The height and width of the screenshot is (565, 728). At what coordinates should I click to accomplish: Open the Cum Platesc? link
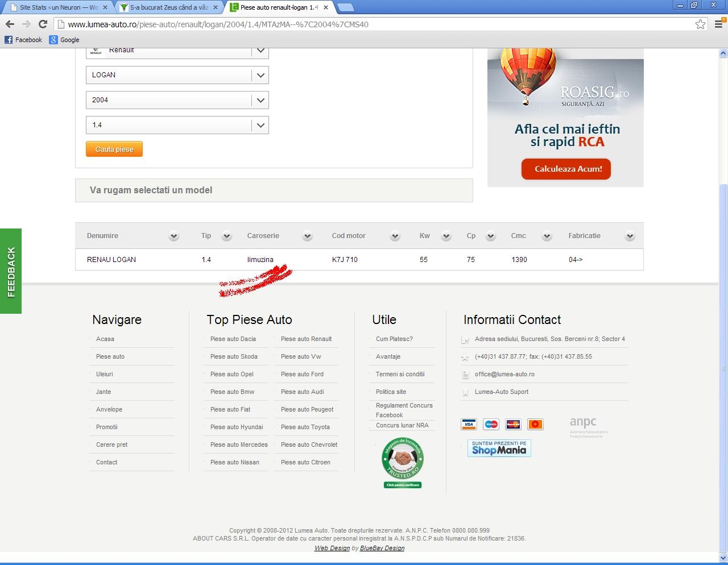tap(394, 339)
